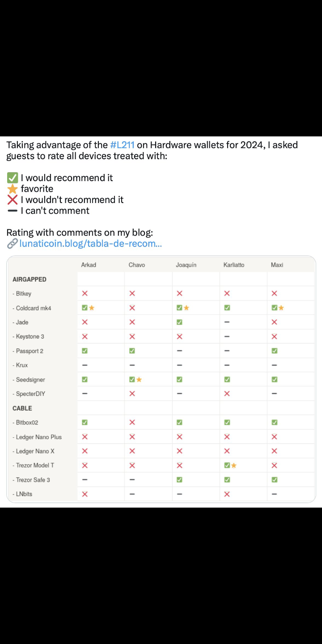Tap the chain link icon beside blog URL
Viewport: 322px width, 644px height.
coord(12,244)
